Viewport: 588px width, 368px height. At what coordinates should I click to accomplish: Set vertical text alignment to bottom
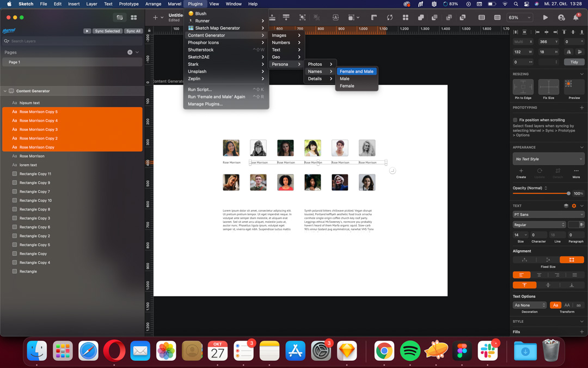pos(572,285)
